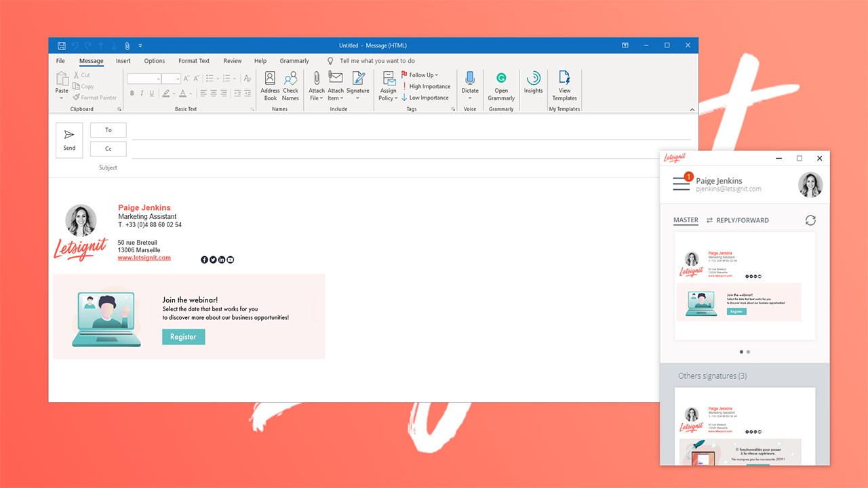The image size is (868, 488).
Task: Click the paperclip icon in the title bar
Action: click(x=127, y=45)
